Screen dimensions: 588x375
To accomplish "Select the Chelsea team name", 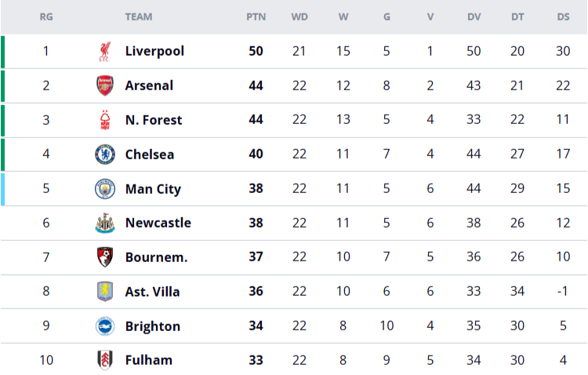I will click(150, 155).
